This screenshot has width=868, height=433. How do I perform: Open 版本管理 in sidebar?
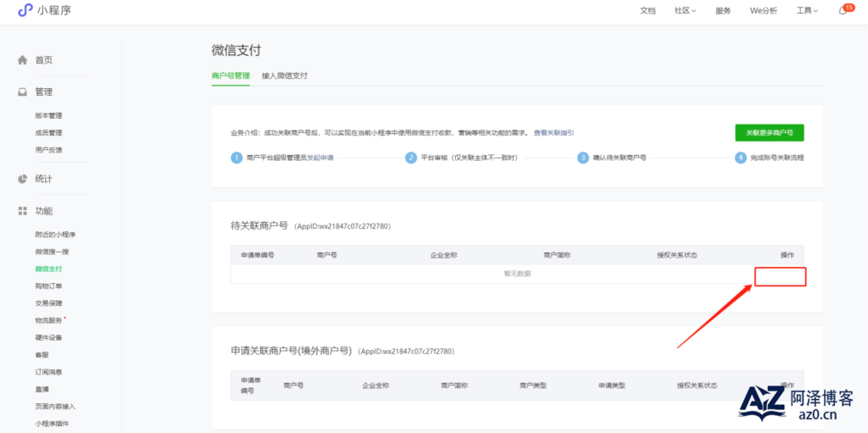pyautogui.click(x=48, y=116)
